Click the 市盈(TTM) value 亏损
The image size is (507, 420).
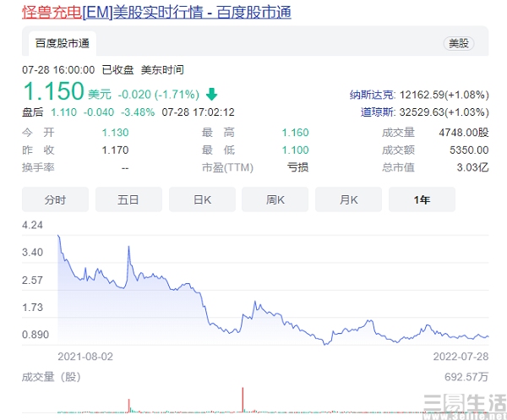pyautogui.click(x=297, y=167)
